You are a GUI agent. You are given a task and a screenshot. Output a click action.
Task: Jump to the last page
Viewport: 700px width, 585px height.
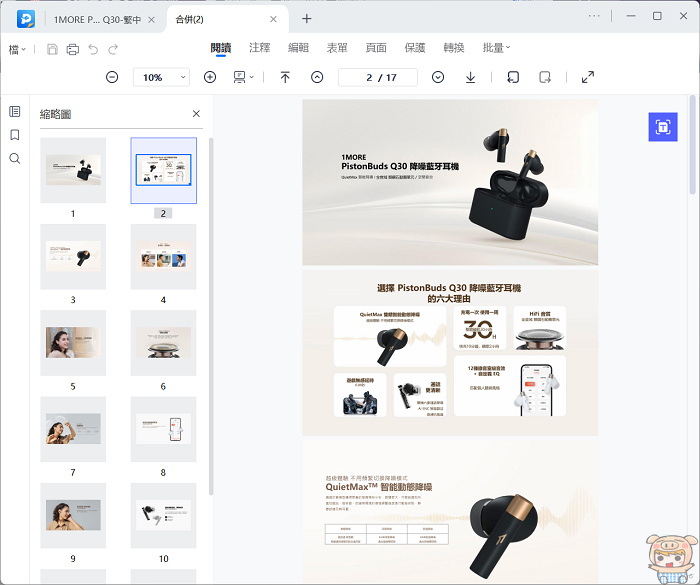point(470,77)
